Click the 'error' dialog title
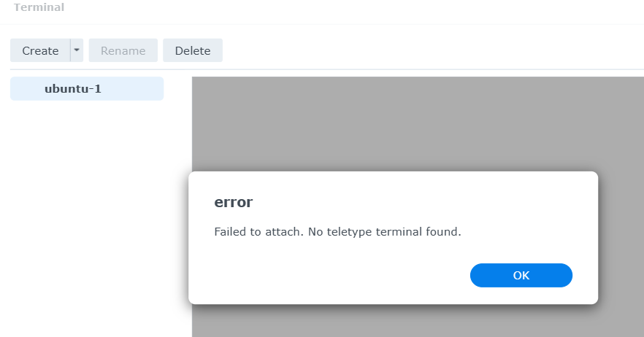 tap(234, 202)
